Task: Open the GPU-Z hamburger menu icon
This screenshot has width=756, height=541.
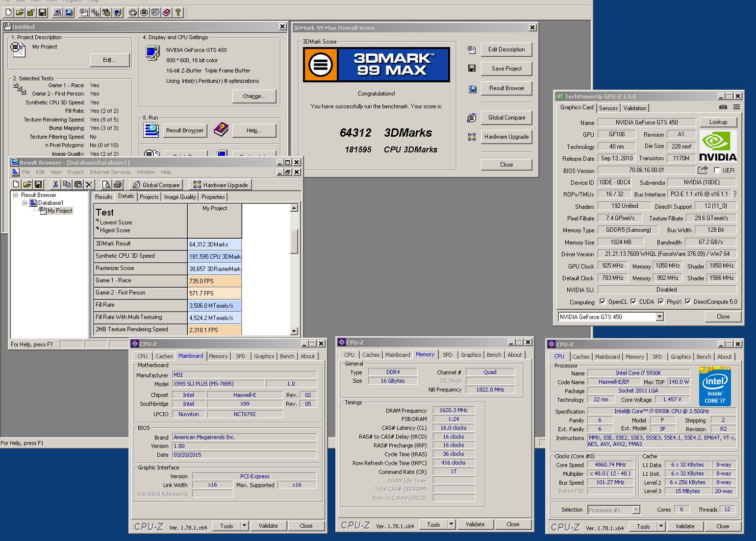Action: [736, 107]
